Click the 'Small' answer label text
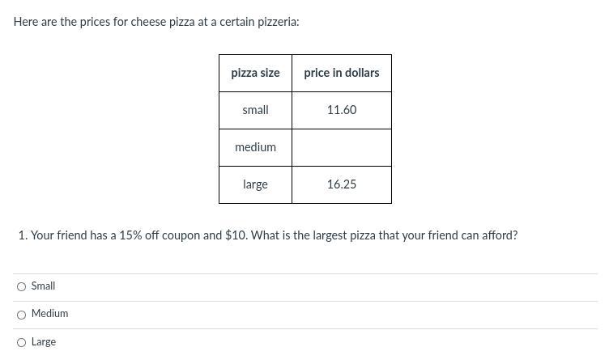Image resolution: width=609 pixels, height=364 pixels. pos(43,286)
